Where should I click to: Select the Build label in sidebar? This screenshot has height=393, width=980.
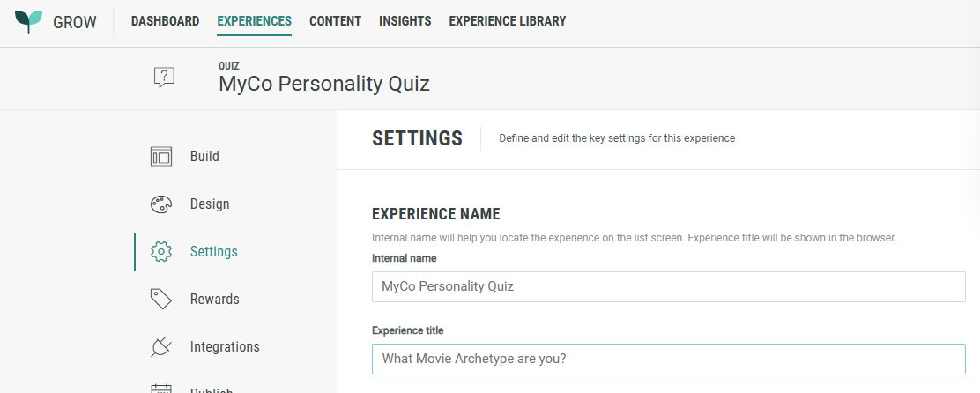204,157
